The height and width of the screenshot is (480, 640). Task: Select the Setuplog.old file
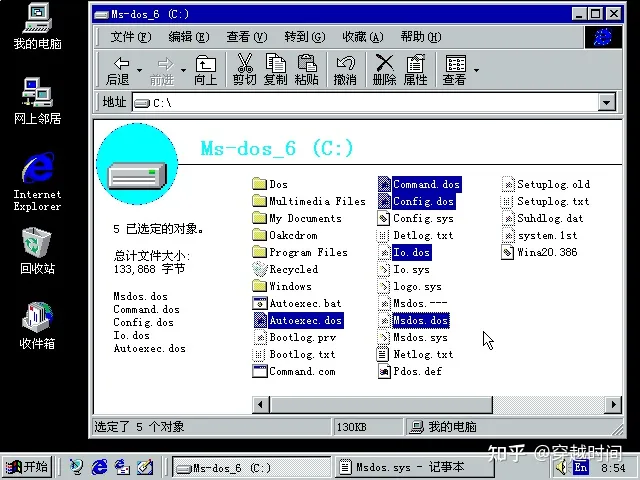point(546,184)
